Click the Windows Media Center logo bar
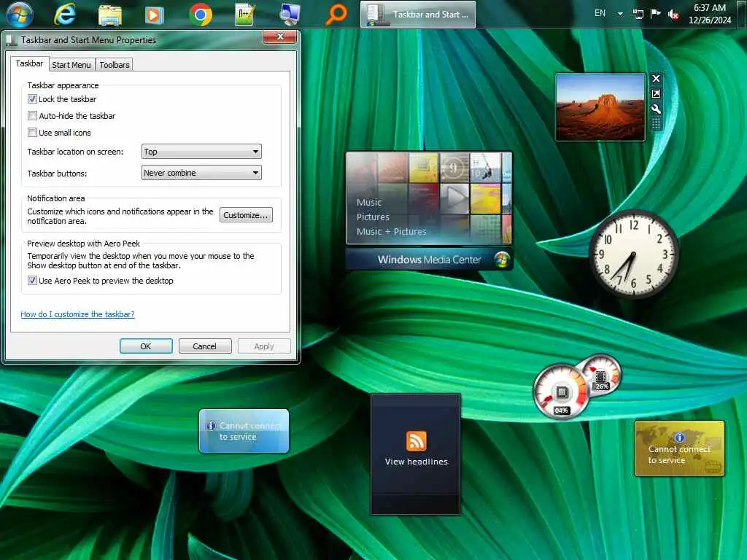Viewport: 747px width, 560px height. [x=429, y=260]
